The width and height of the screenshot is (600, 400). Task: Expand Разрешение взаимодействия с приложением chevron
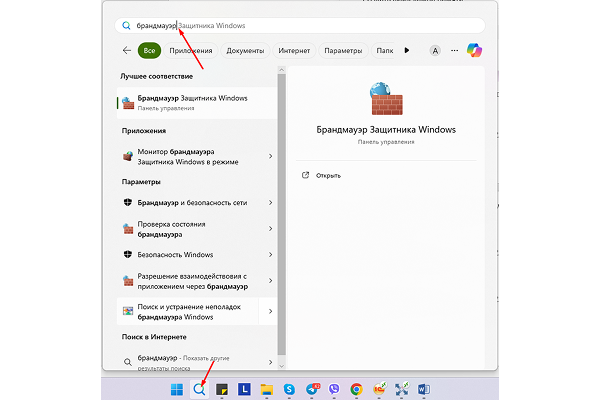coord(271,281)
